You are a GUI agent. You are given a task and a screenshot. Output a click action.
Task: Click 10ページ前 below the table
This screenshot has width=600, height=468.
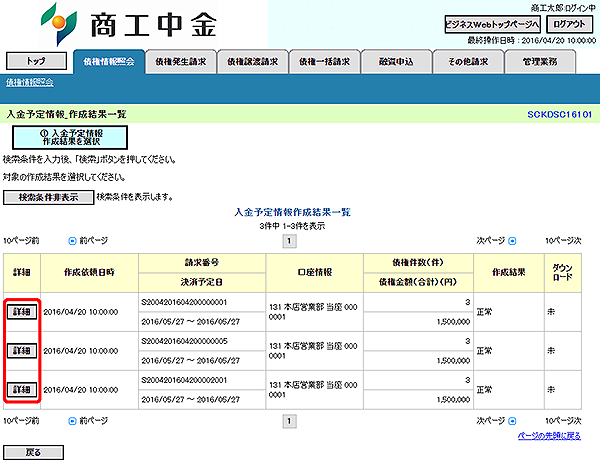coord(21,421)
